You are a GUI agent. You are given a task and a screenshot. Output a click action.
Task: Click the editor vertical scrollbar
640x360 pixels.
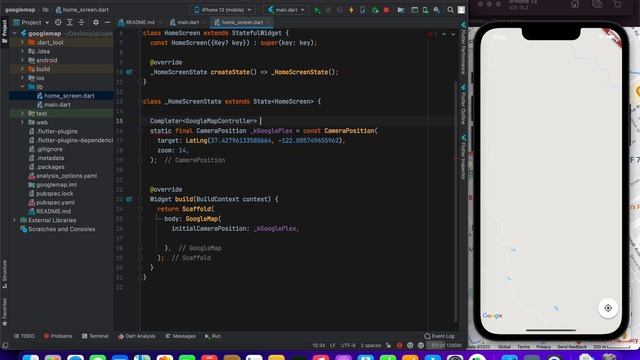(x=456, y=202)
